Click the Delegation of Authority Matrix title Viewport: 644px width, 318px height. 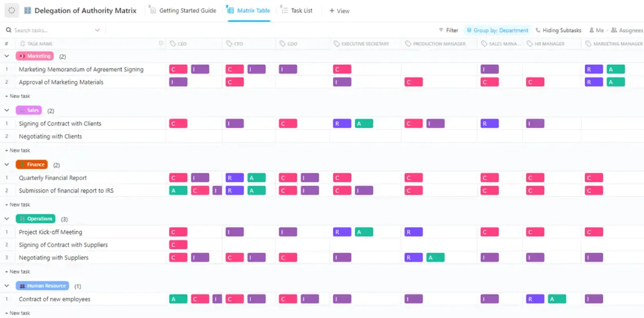(x=85, y=10)
